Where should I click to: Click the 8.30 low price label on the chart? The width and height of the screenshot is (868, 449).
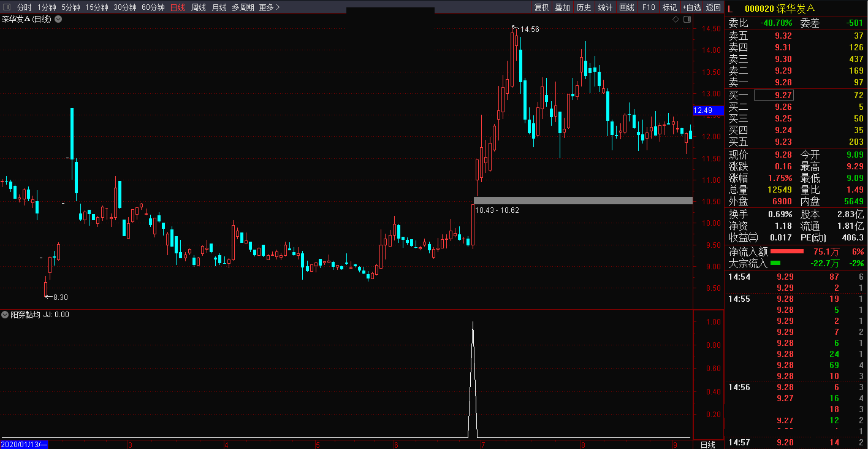pos(60,297)
